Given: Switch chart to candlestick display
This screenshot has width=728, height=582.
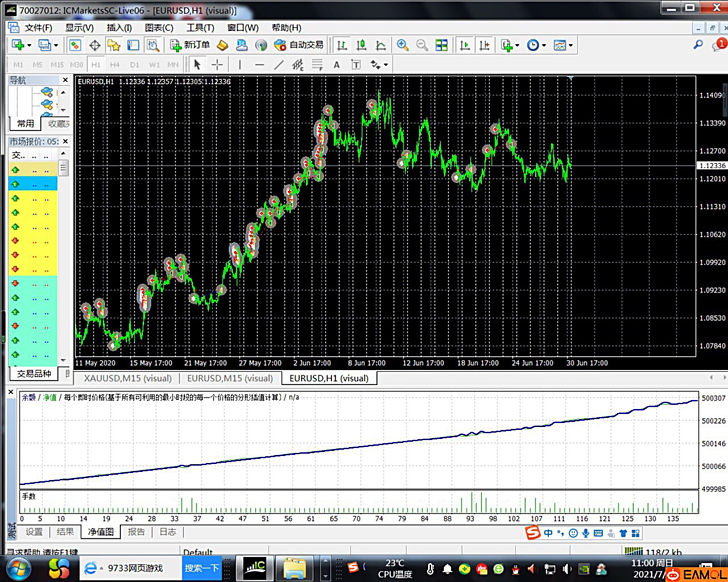Looking at the screenshot, I should click(x=361, y=45).
